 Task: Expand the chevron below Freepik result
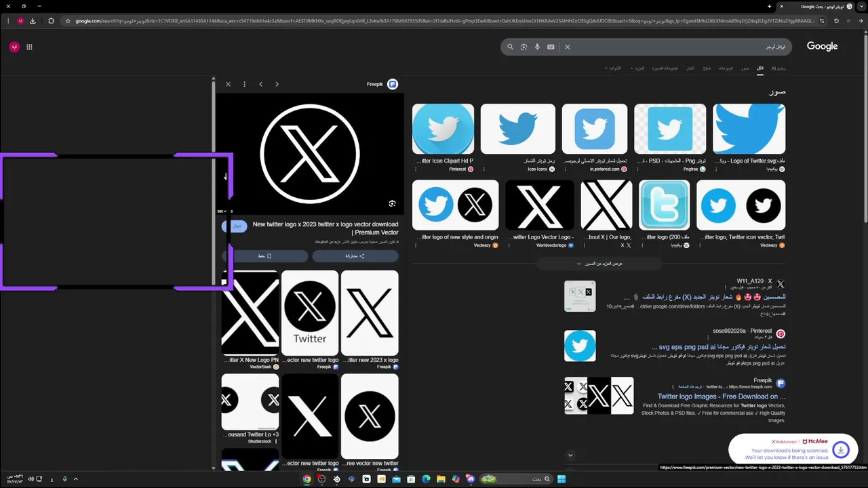(570, 455)
